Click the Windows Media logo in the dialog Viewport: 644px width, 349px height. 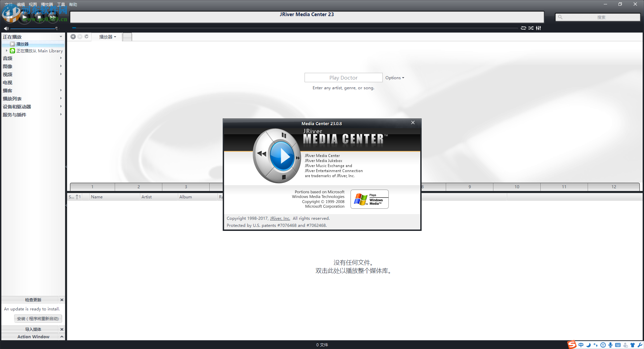(369, 199)
